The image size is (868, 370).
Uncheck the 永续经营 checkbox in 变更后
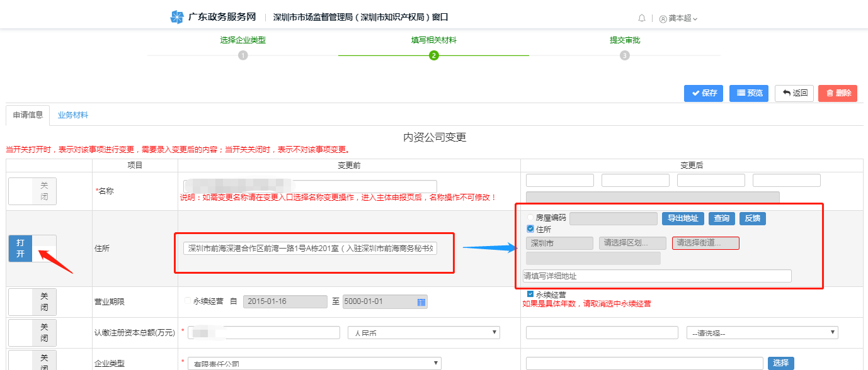click(530, 294)
